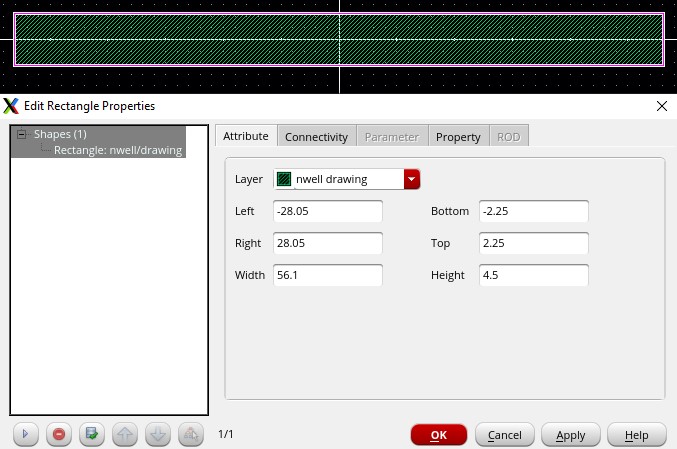Image resolution: width=677 pixels, height=449 pixels.
Task: Open Help for this dialog
Action: [x=637, y=435]
